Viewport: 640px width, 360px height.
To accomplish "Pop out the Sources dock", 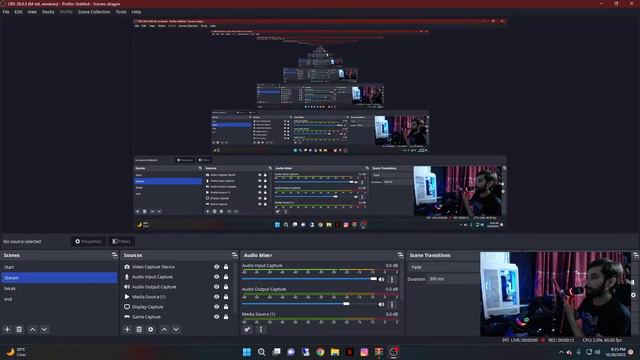I will coord(234,255).
